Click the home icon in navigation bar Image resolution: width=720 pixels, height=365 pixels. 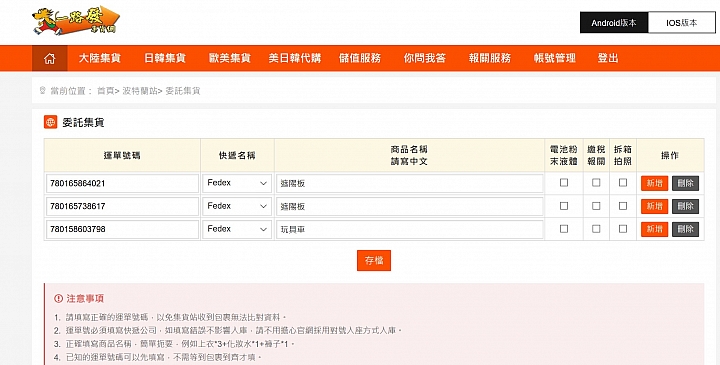[50, 58]
